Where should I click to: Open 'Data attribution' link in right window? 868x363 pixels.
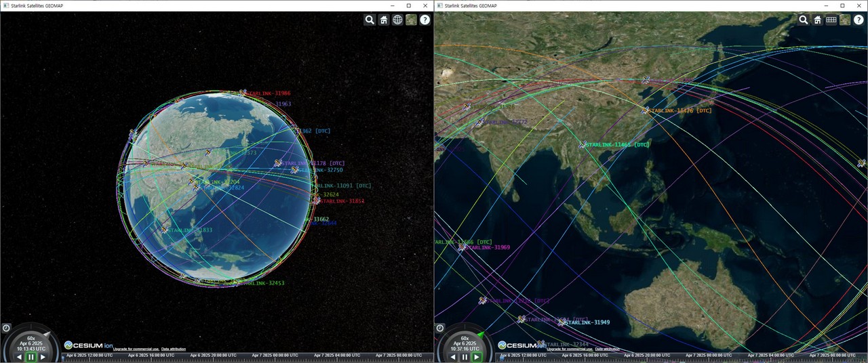[608, 349]
